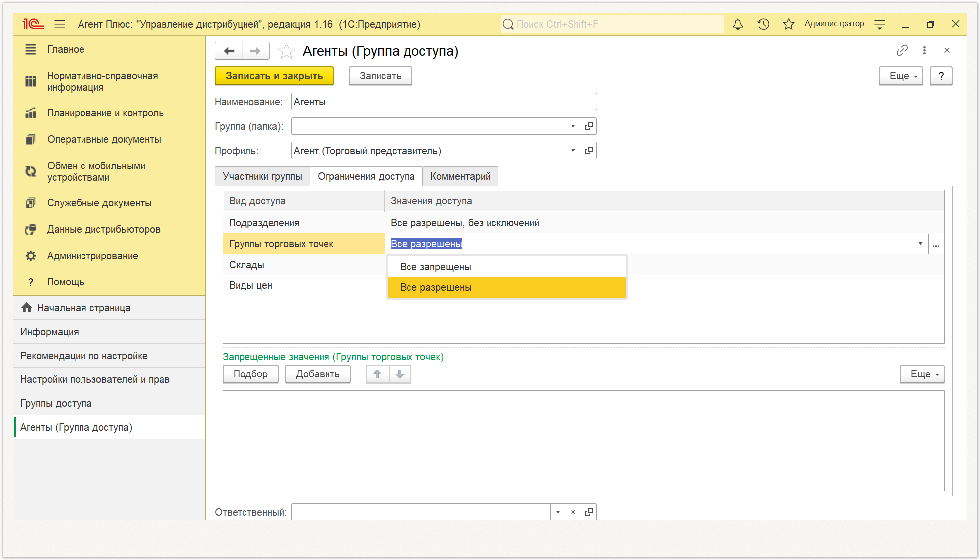Switch to Участники группы tab
Viewport: 980px width, 560px height.
click(262, 176)
